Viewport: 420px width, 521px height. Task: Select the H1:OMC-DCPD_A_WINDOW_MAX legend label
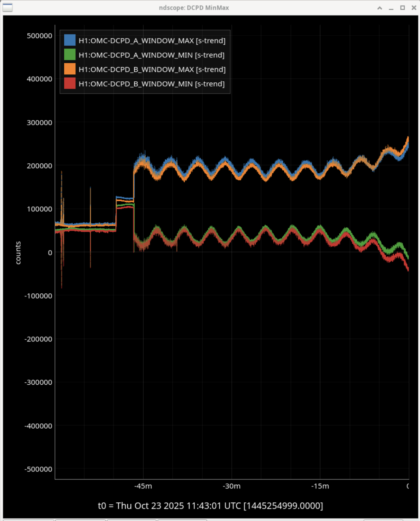pos(152,40)
